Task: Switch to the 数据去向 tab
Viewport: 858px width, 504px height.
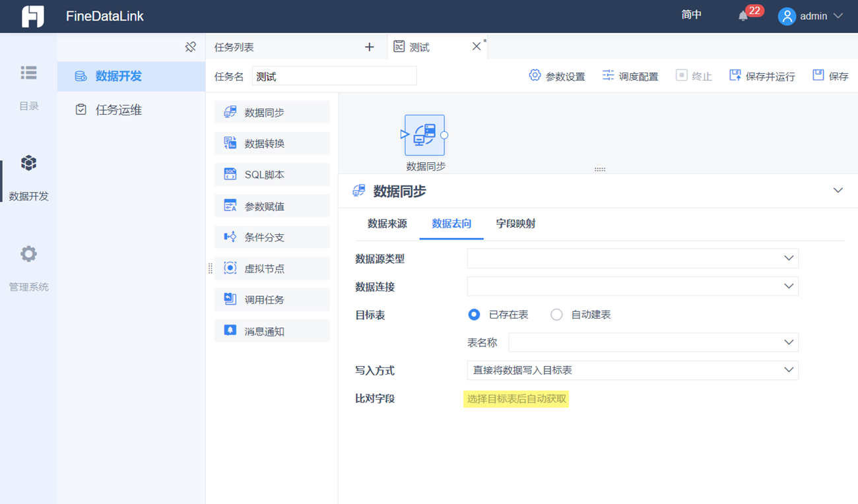Action: pyautogui.click(x=451, y=224)
